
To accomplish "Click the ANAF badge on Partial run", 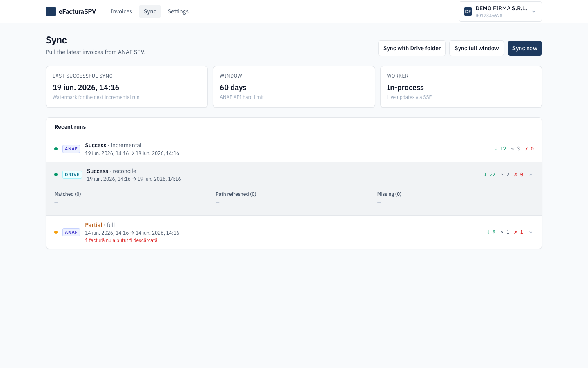I will [x=71, y=232].
